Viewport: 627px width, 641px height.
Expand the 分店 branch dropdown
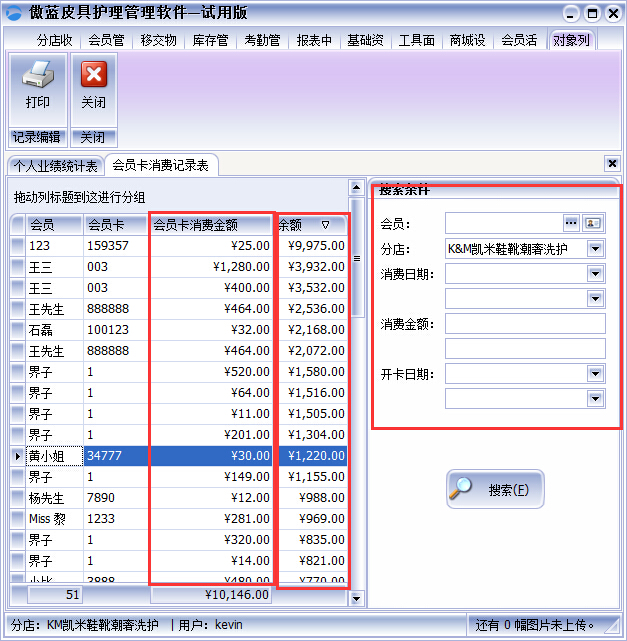(596, 248)
